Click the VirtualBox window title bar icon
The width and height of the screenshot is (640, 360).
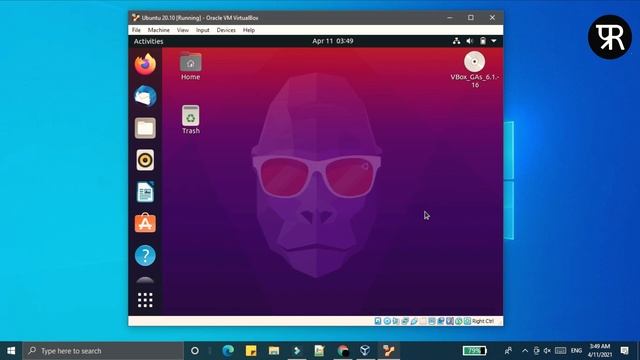coord(136,18)
